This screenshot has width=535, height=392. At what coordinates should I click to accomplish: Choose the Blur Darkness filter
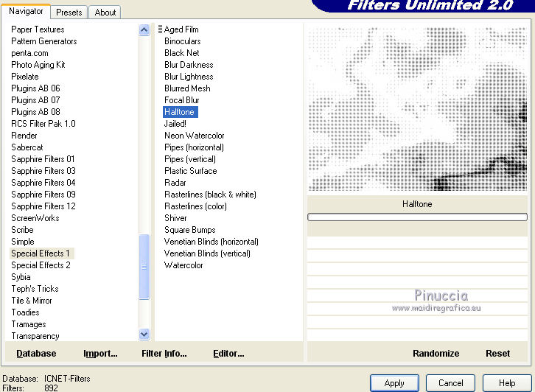click(189, 65)
